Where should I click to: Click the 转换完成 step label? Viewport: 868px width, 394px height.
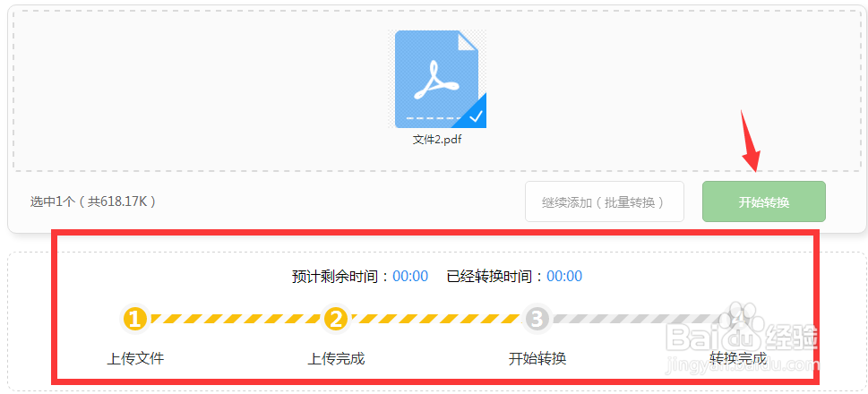pyautogui.click(x=738, y=358)
